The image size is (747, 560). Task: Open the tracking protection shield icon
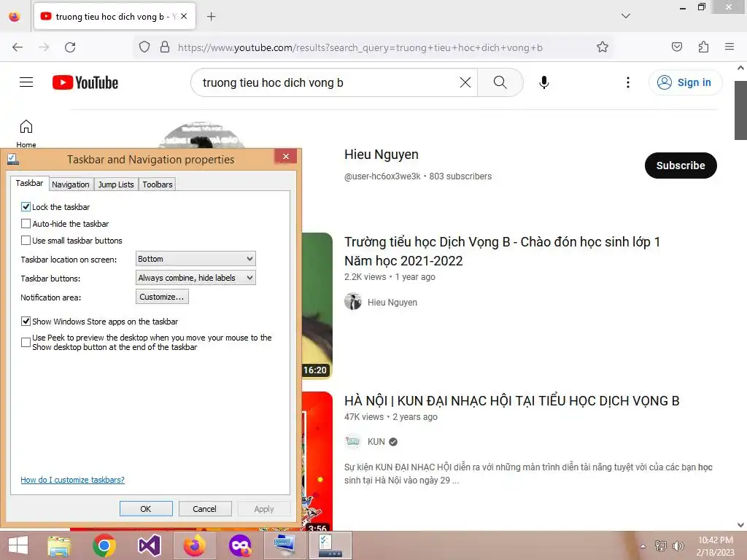[x=144, y=47]
